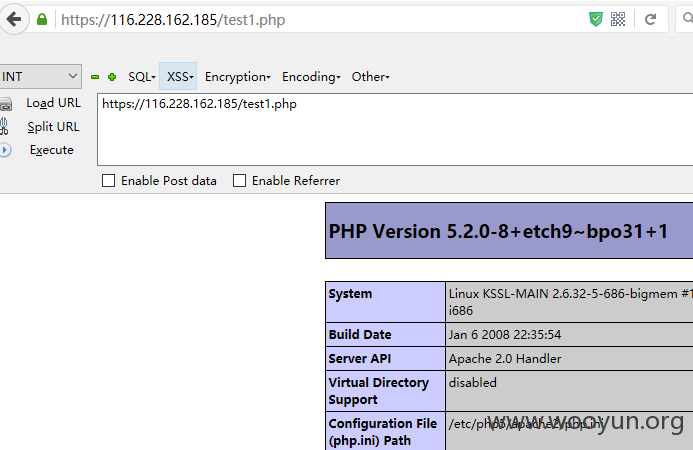693x450 pixels.
Task: Reload the page with the refresh icon
Action: [650, 19]
